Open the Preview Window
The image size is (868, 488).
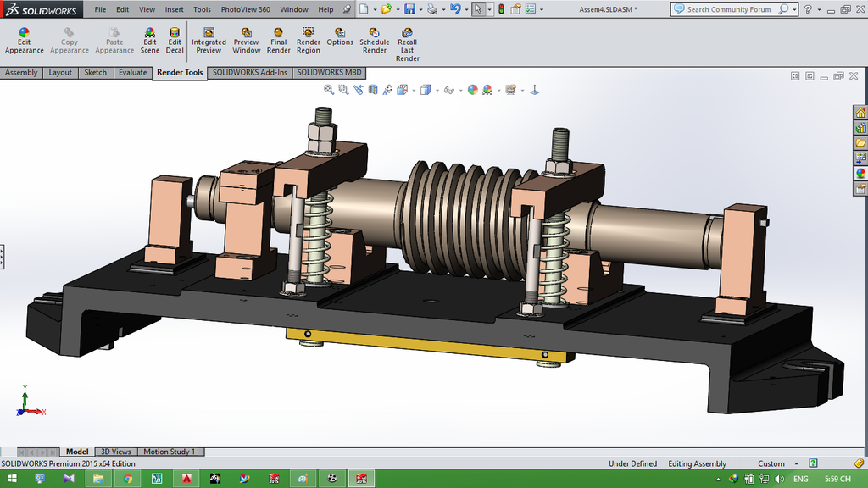pyautogui.click(x=247, y=42)
